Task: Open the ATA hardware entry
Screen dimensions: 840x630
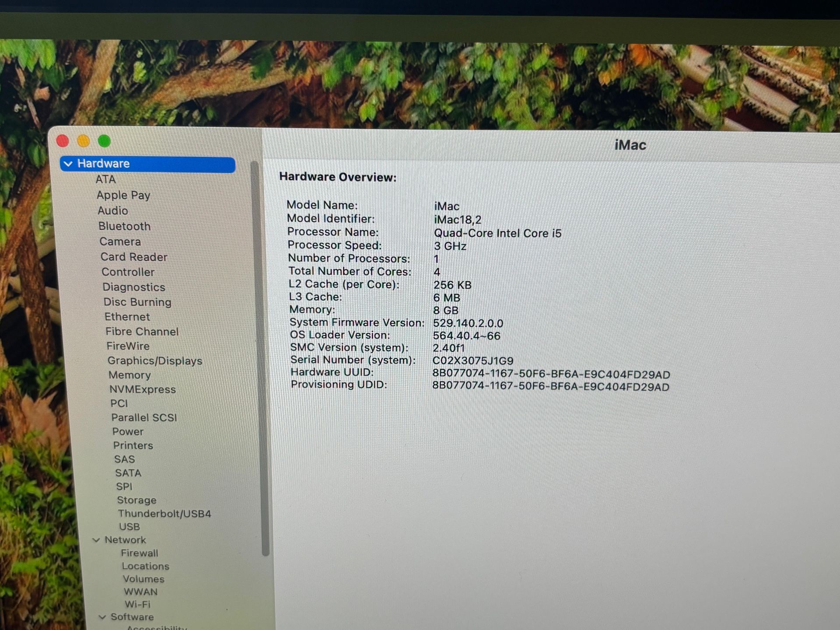Action: [x=106, y=179]
